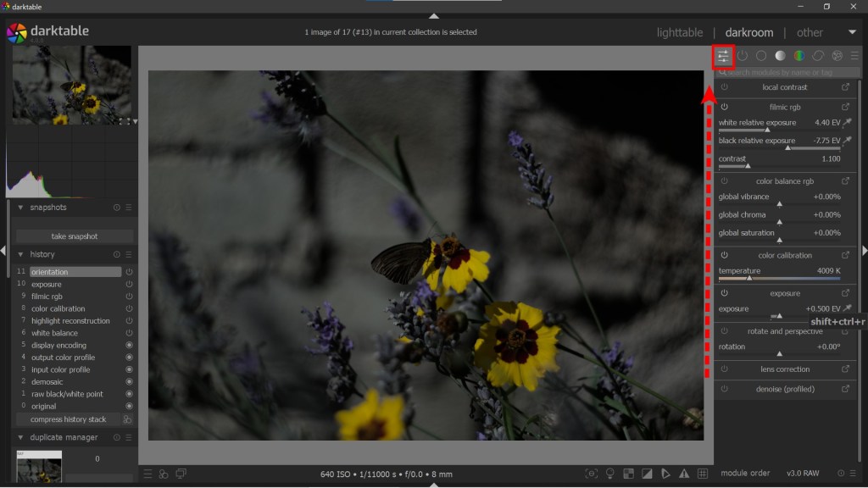868x488 pixels.
Task: Select the color module group tab icon
Action: pyautogui.click(x=799, y=56)
